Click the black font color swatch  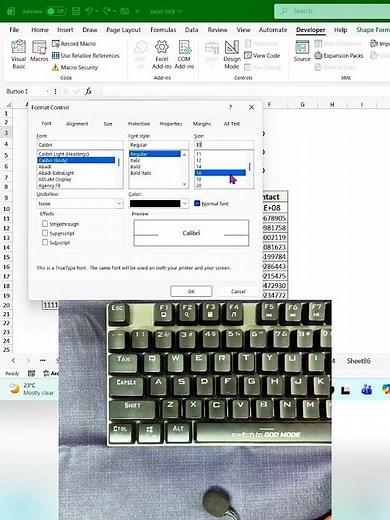coord(155,203)
